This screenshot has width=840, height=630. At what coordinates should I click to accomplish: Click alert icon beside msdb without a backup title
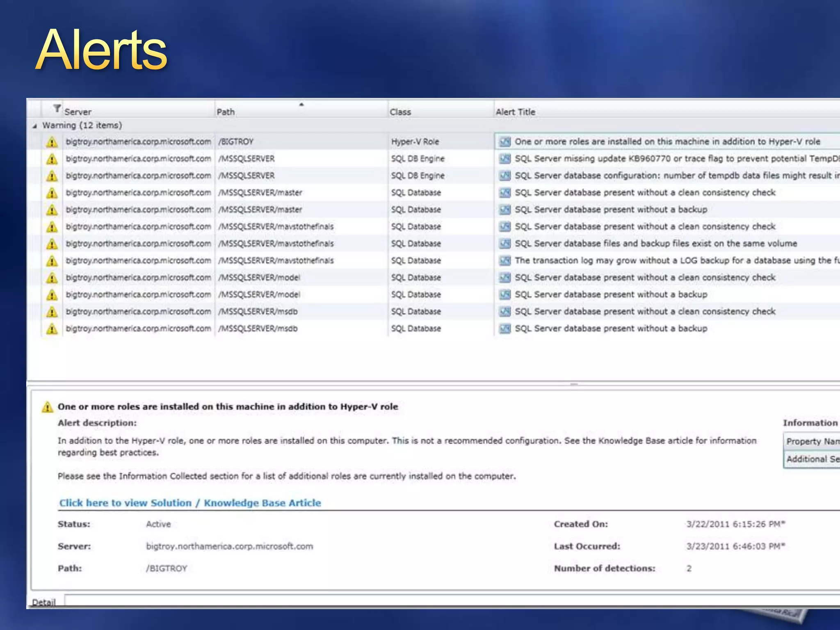(505, 329)
